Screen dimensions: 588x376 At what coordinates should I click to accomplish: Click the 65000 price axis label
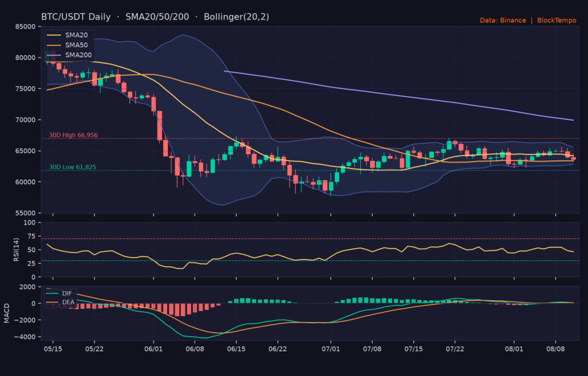(25, 151)
